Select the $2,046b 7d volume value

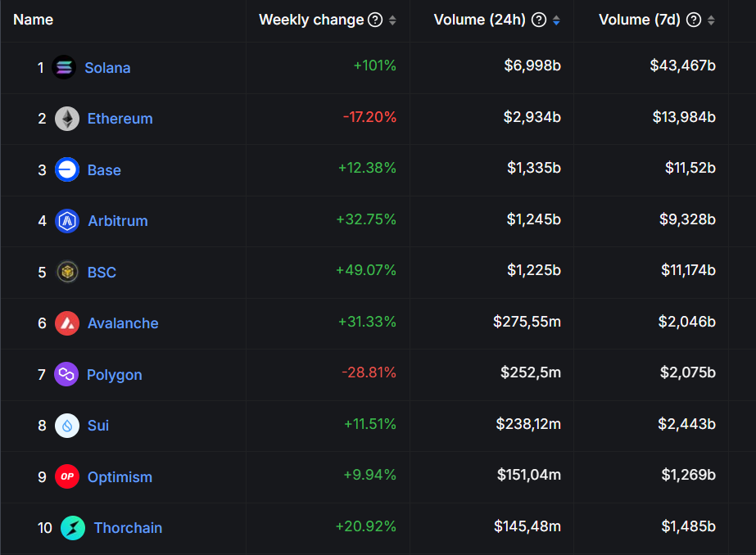(x=687, y=322)
